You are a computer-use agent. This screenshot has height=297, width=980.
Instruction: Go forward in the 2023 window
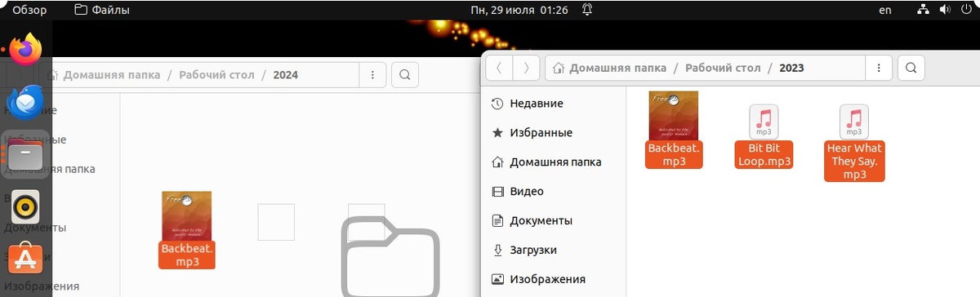[527, 68]
